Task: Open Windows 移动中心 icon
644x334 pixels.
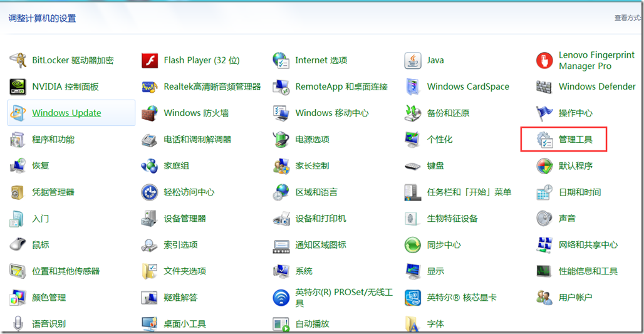Action: [x=281, y=113]
